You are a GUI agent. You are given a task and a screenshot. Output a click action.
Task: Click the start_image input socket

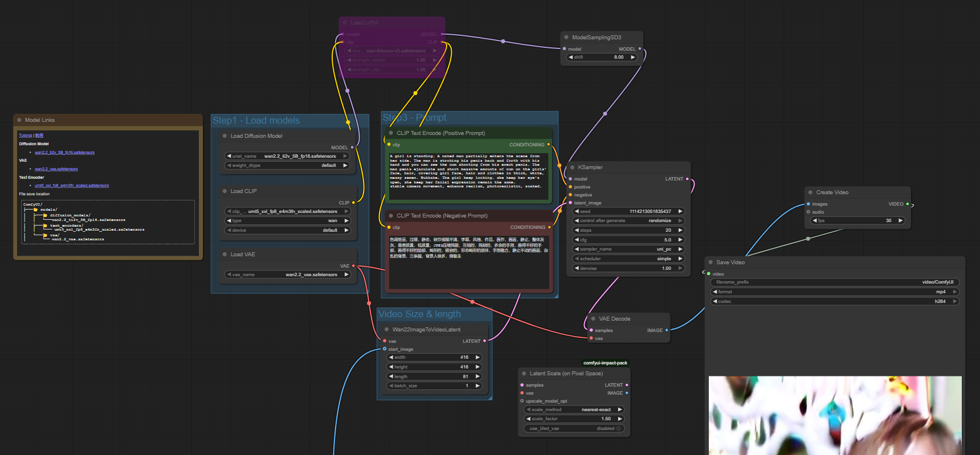pos(385,349)
